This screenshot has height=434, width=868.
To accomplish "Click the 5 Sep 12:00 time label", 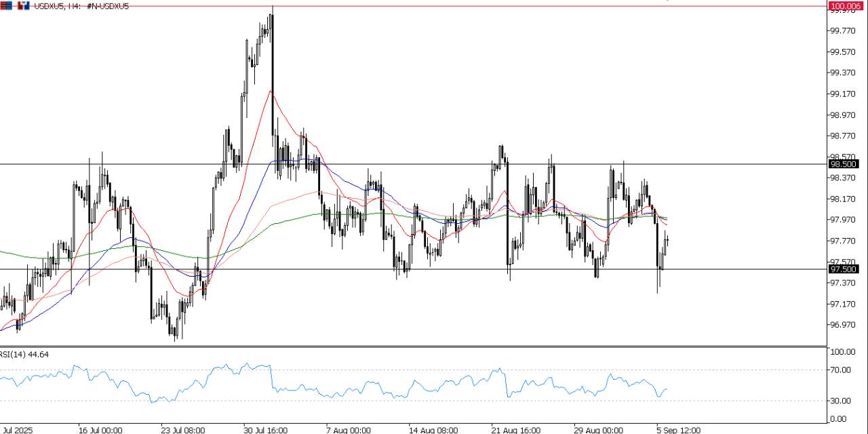I will tap(679, 430).
